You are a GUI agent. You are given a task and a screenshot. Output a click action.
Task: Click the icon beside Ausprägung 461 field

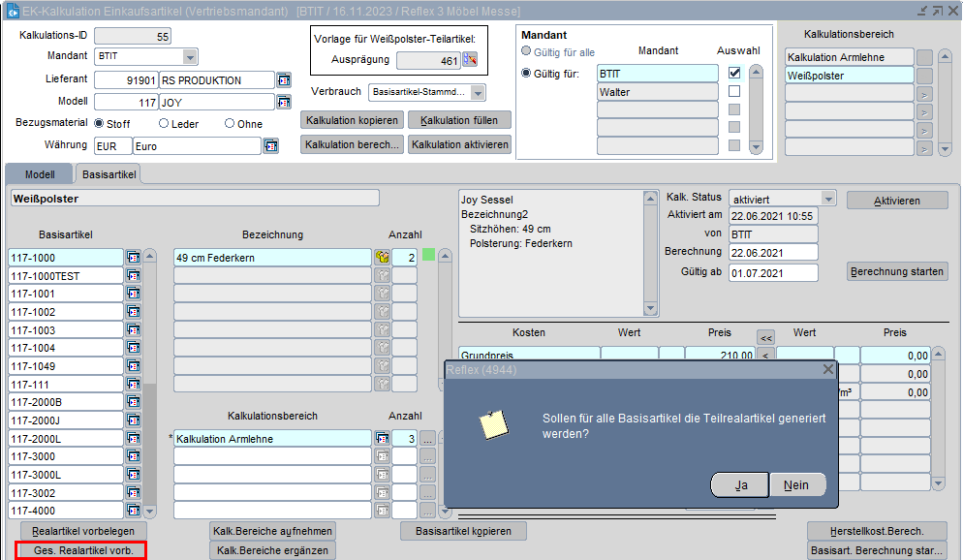click(471, 60)
